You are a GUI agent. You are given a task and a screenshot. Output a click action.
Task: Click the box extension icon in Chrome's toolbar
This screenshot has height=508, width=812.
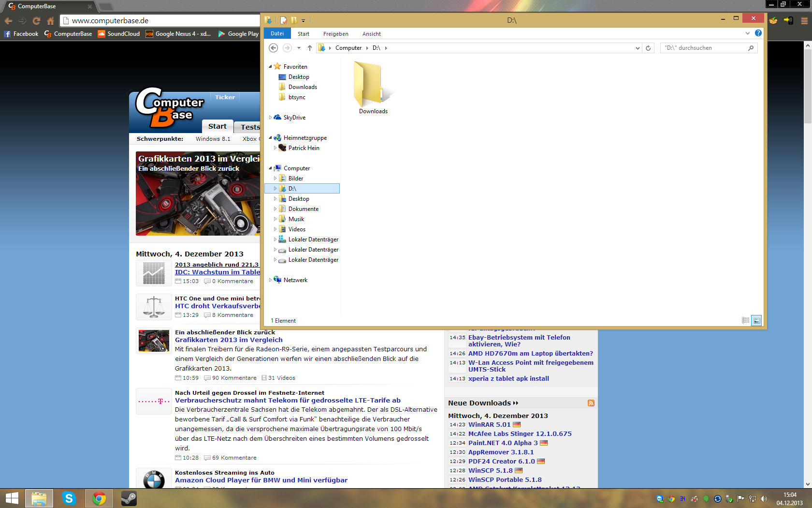click(773, 21)
